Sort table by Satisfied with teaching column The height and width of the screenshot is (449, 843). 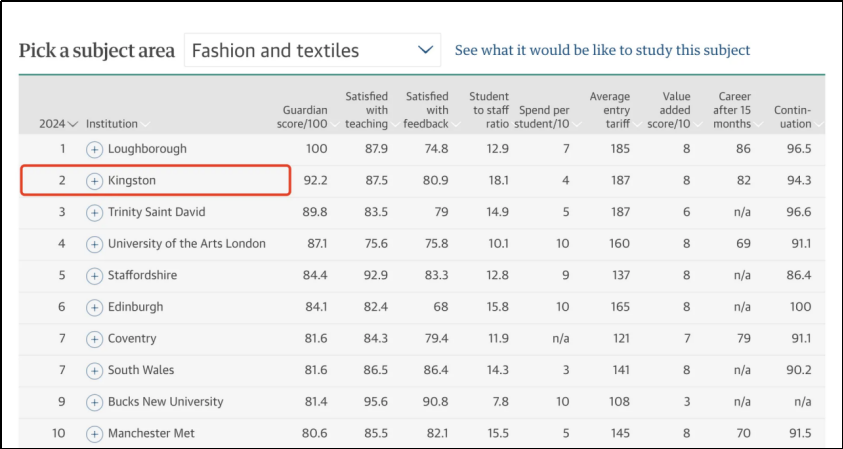366,110
